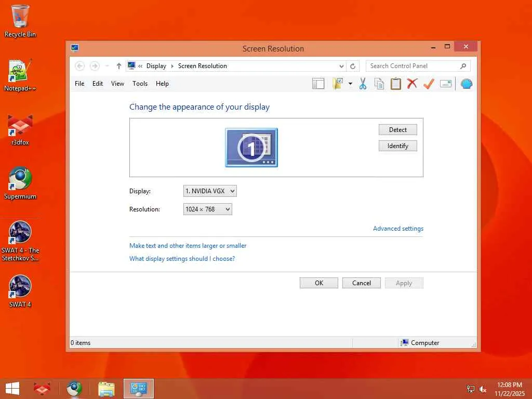Select the monitor 1 display thumbnail
The width and height of the screenshot is (532, 399).
(x=251, y=148)
